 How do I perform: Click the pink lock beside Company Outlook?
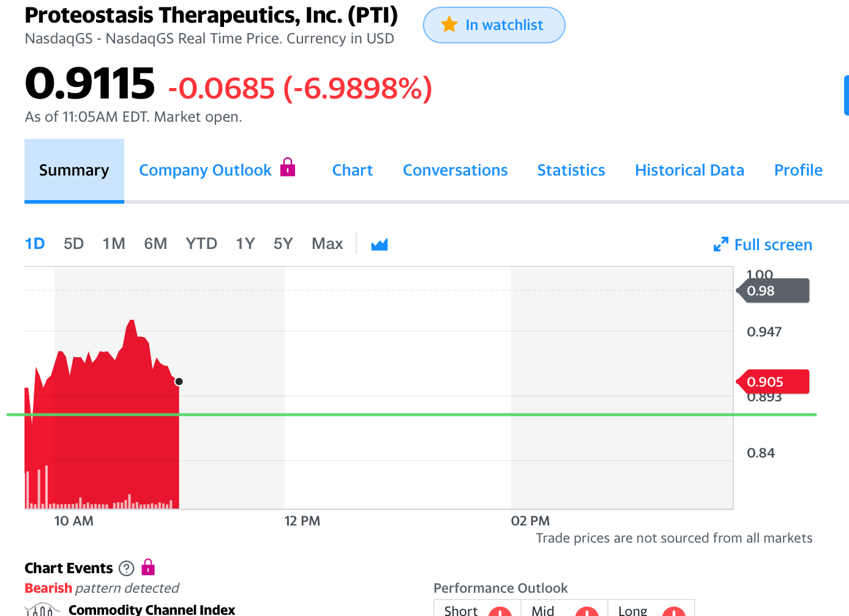coord(288,167)
